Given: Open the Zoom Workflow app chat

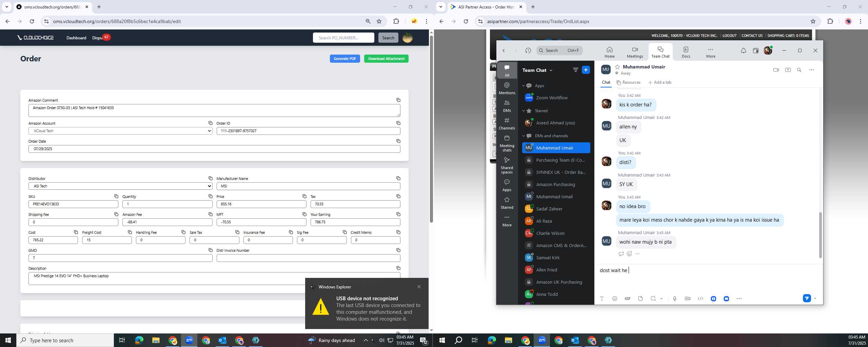Looking at the screenshot, I should pos(556,98).
